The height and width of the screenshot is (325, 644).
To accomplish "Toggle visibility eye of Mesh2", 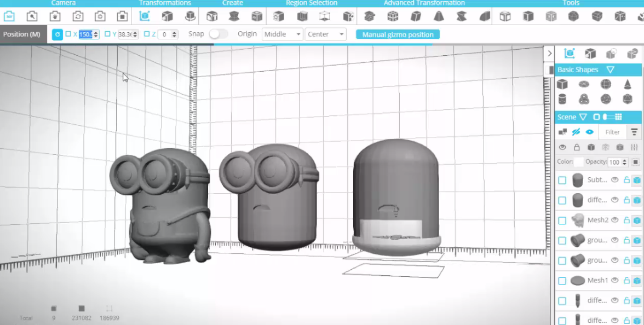I will (615, 220).
